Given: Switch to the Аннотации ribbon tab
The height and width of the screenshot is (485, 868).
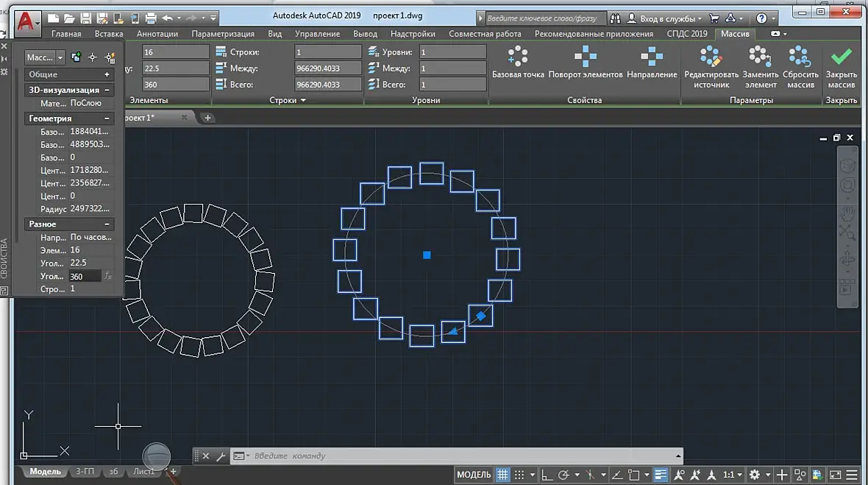Looking at the screenshot, I should coord(157,34).
